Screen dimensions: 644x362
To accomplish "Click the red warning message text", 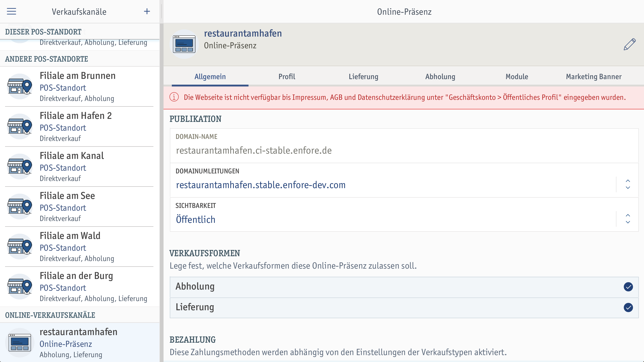I will click(x=405, y=97).
